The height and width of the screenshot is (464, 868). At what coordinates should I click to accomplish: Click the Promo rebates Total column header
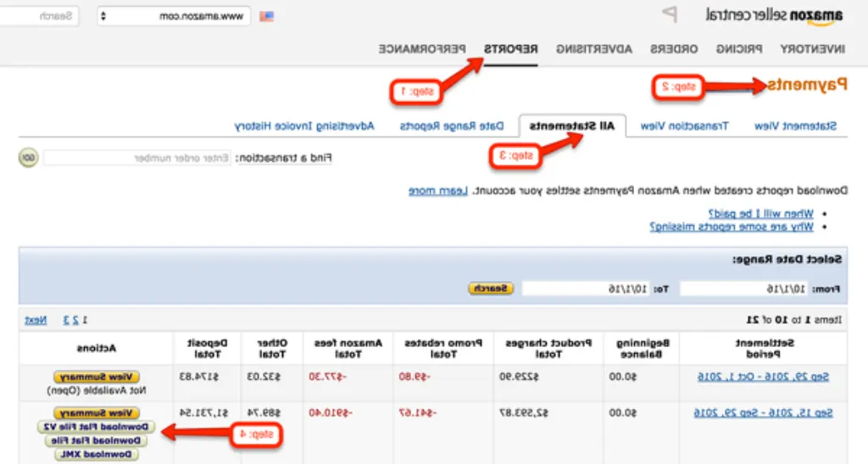pyautogui.click(x=442, y=349)
